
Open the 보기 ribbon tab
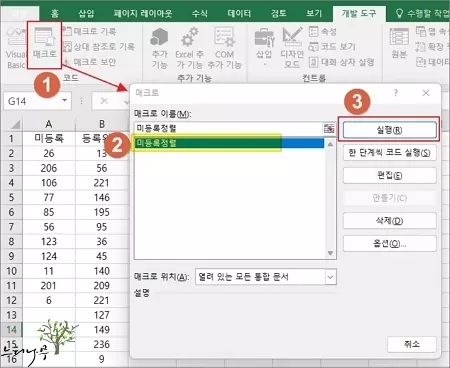(x=314, y=13)
